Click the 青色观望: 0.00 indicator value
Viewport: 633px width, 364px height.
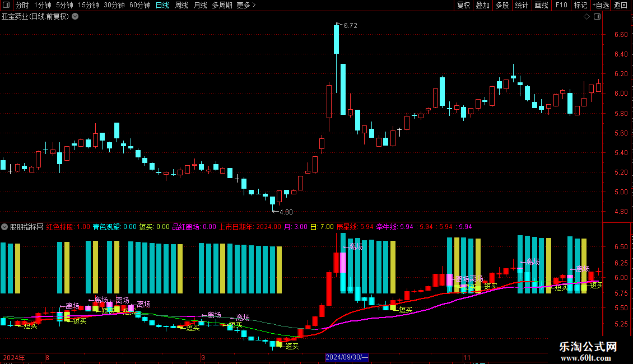coord(115,227)
